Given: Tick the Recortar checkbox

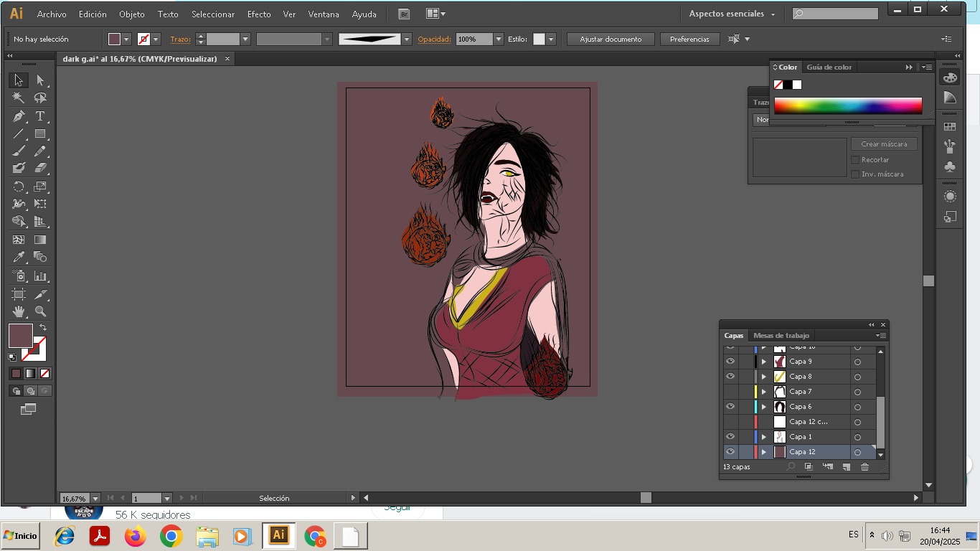Looking at the screenshot, I should (855, 160).
